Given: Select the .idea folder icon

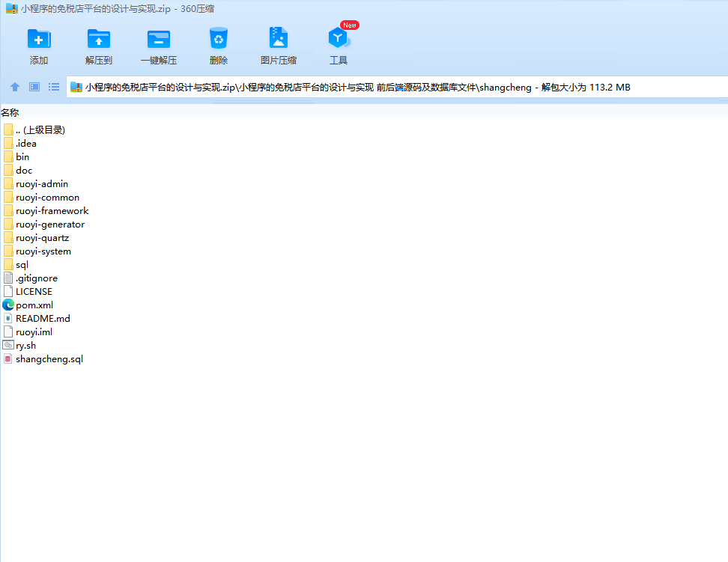Looking at the screenshot, I should point(8,144).
